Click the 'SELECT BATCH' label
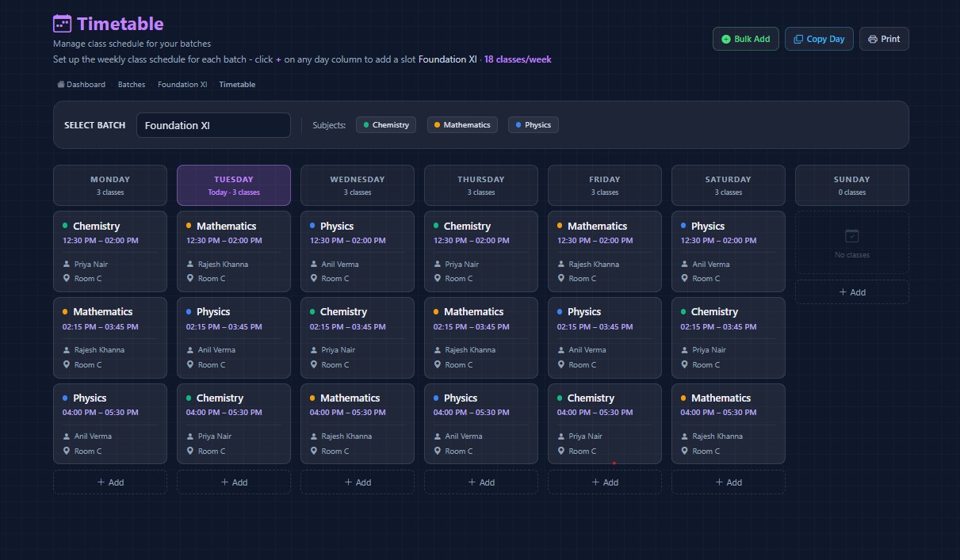960x560 pixels. point(94,125)
